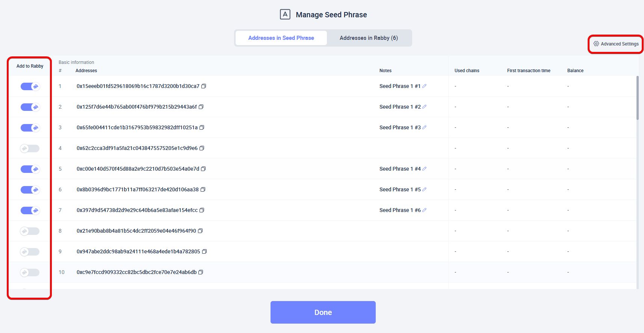Click note text Seed Phrase 1 #3

[x=400, y=127]
